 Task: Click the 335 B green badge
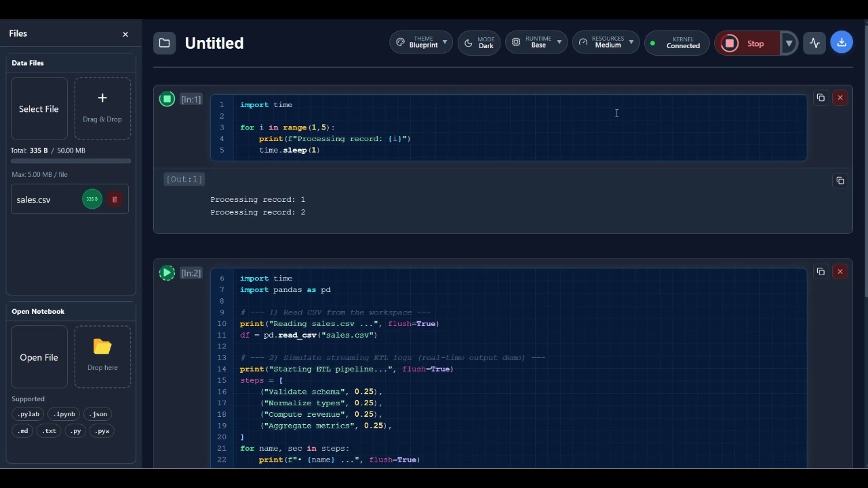click(x=92, y=199)
